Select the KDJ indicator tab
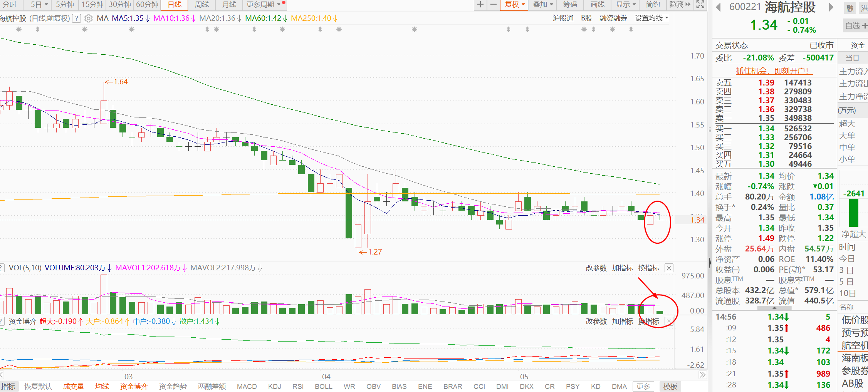Screen dimensions: 868x392 pos(274,387)
